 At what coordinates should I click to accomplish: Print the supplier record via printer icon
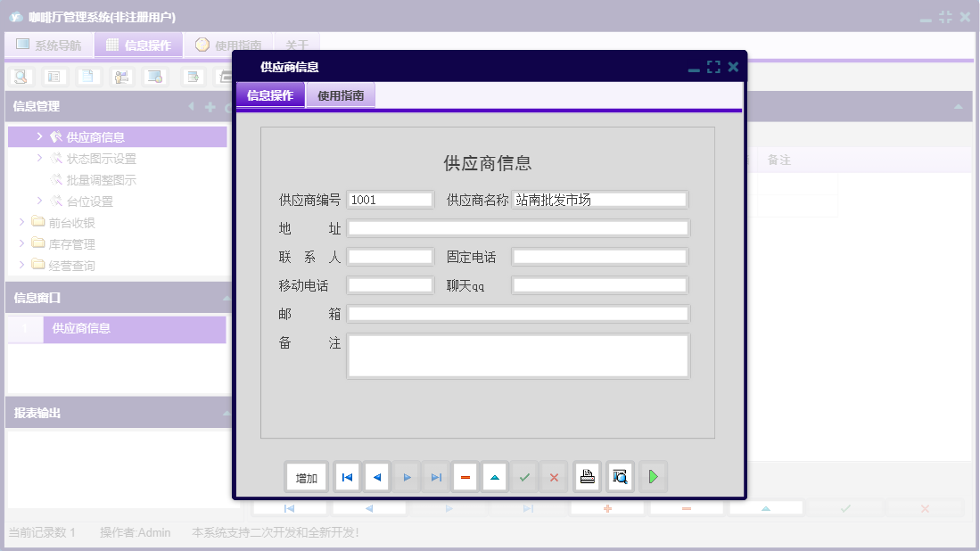[x=587, y=476]
